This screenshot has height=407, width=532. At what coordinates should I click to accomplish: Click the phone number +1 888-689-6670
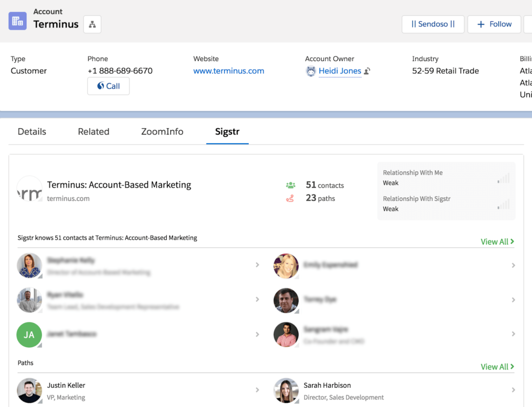tap(120, 71)
